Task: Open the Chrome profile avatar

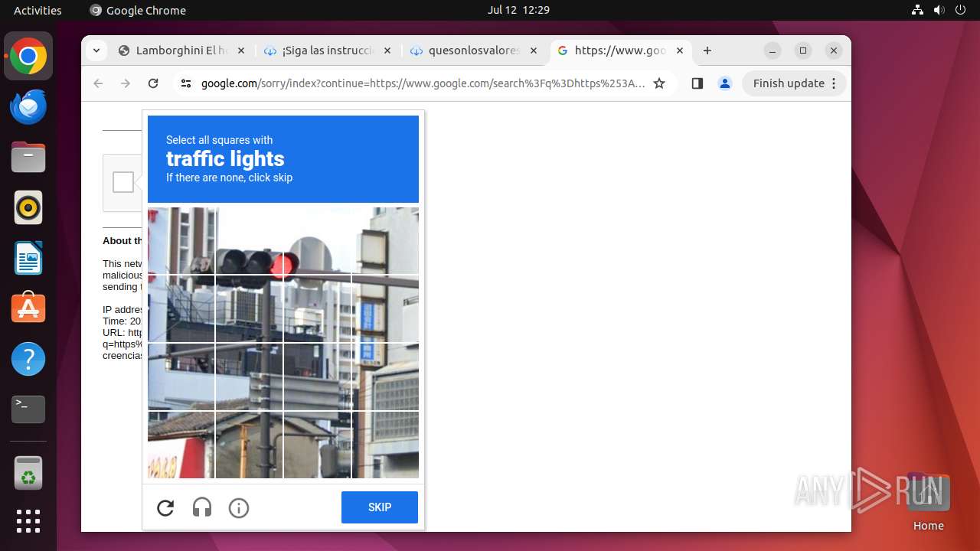Action: coord(725,83)
